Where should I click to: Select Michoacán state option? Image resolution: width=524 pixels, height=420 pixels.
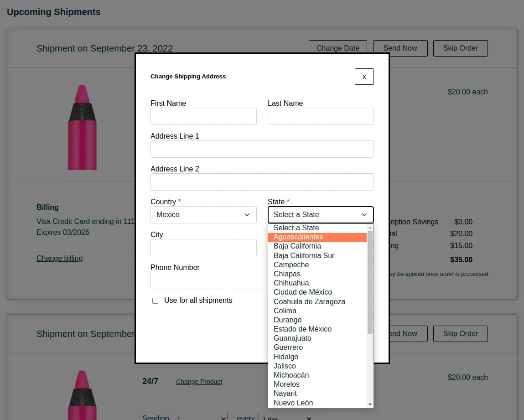(317, 375)
